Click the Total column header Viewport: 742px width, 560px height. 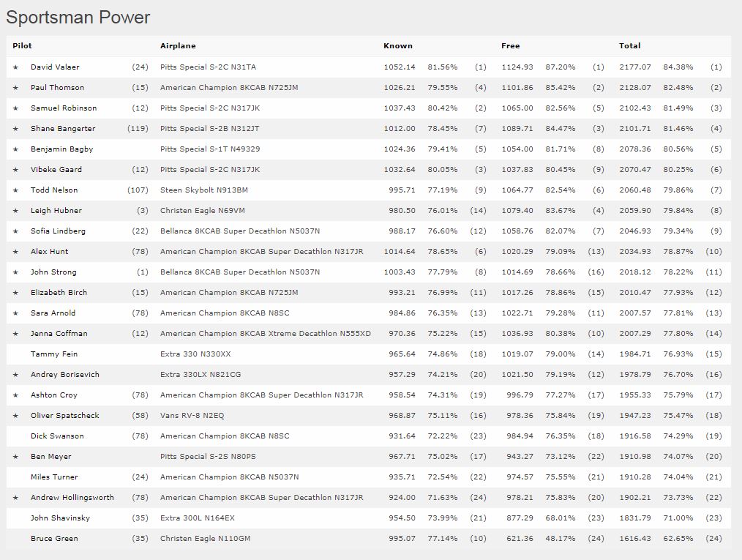(630, 46)
